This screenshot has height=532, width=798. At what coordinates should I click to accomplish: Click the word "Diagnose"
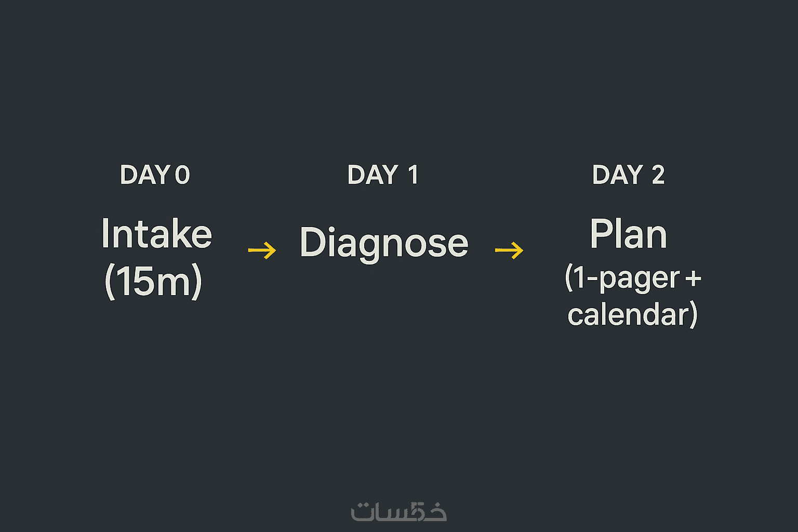tap(384, 243)
